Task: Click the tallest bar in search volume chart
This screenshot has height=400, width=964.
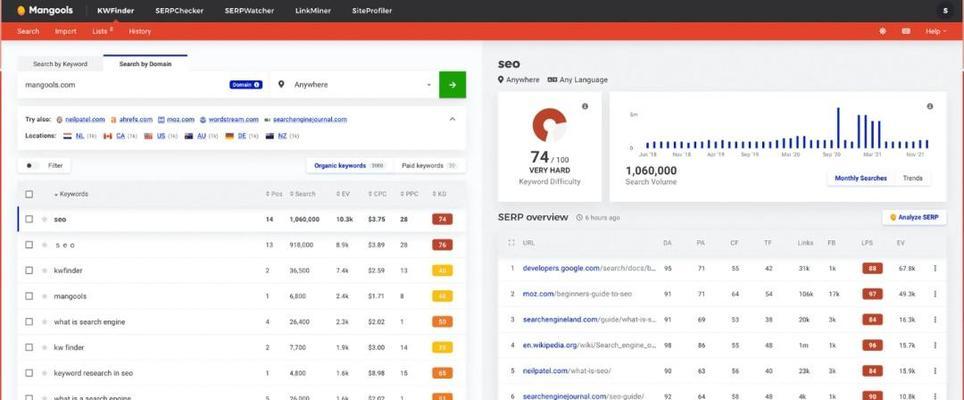Action: 838,128
